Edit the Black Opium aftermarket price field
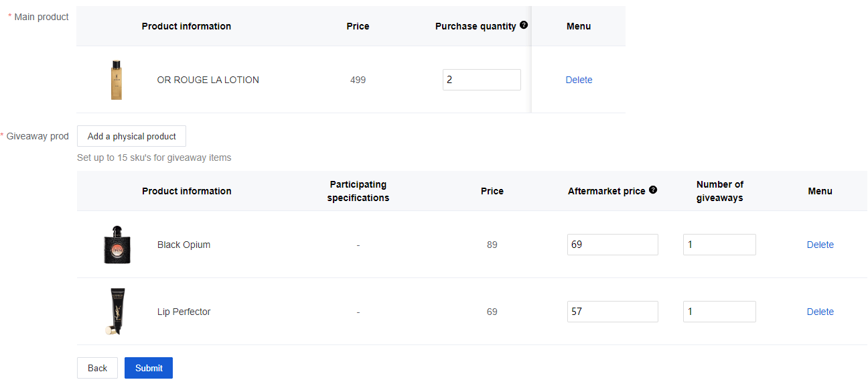Viewport: 868px width, 384px height. (x=612, y=245)
